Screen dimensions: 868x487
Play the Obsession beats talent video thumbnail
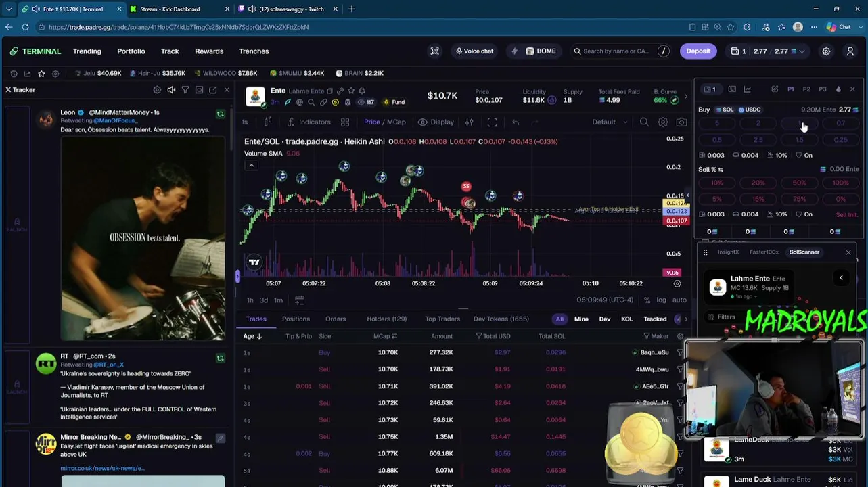tap(143, 239)
